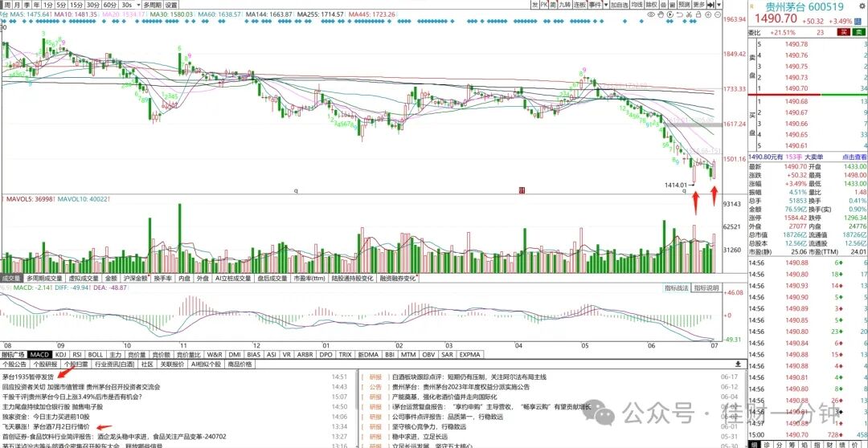
Task: Open report 白酒板块跟踪点评
Action: [469, 377]
